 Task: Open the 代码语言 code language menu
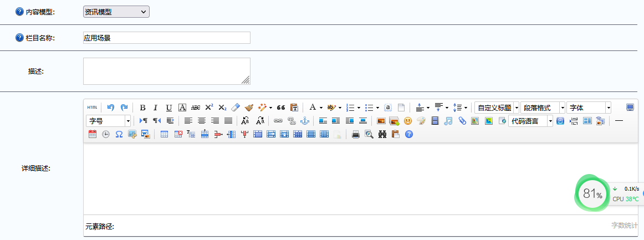550,121
